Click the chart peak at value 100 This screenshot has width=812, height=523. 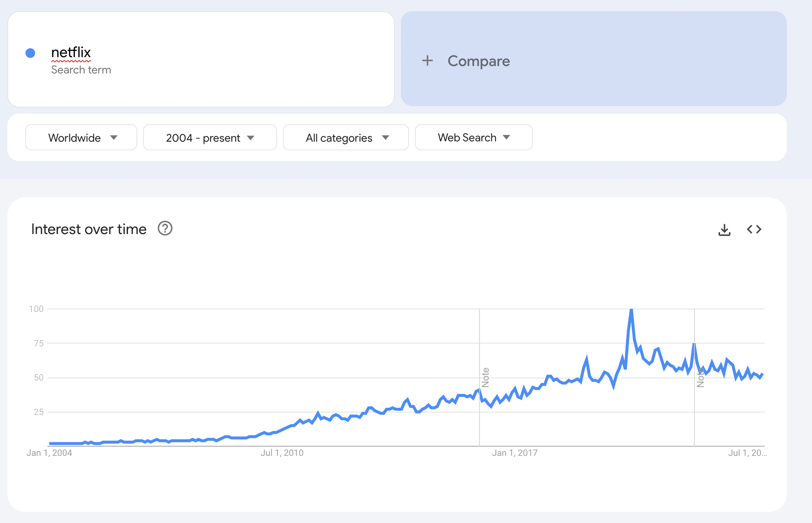[x=631, y=309]
